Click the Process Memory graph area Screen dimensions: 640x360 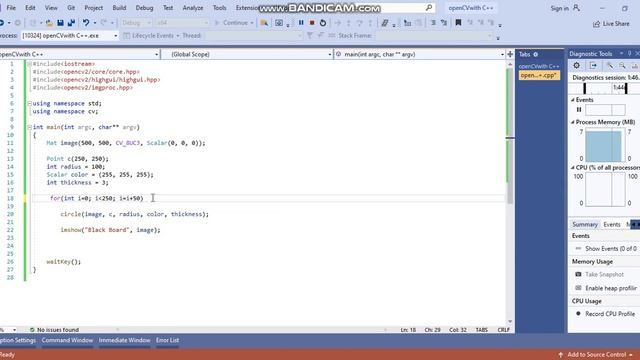tap(604, 145)
